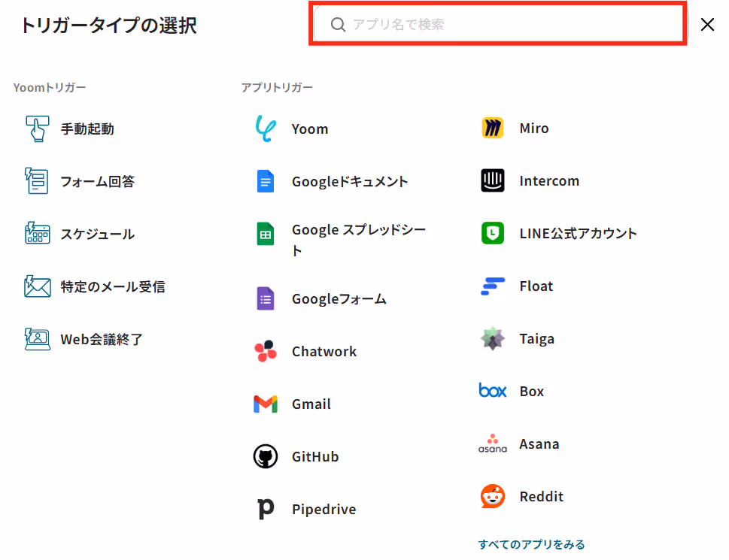The height and width of the screenshot is (560, 729).
Task: Select the 'Intercom' label
Action: (549, 180)
